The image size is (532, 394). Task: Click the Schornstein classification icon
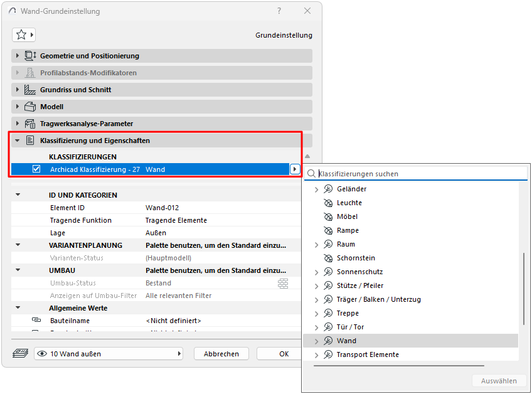(x=328, y=258)
